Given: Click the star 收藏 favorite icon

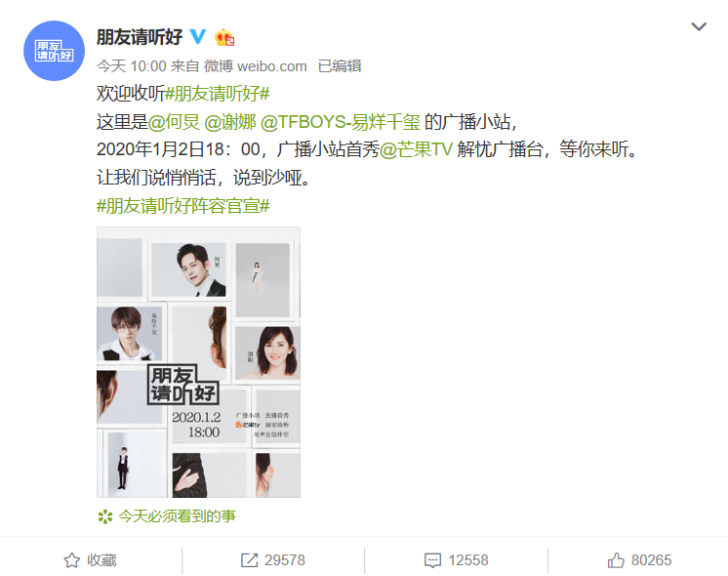Looking at the screenshot, I should (x=71, y=560).
